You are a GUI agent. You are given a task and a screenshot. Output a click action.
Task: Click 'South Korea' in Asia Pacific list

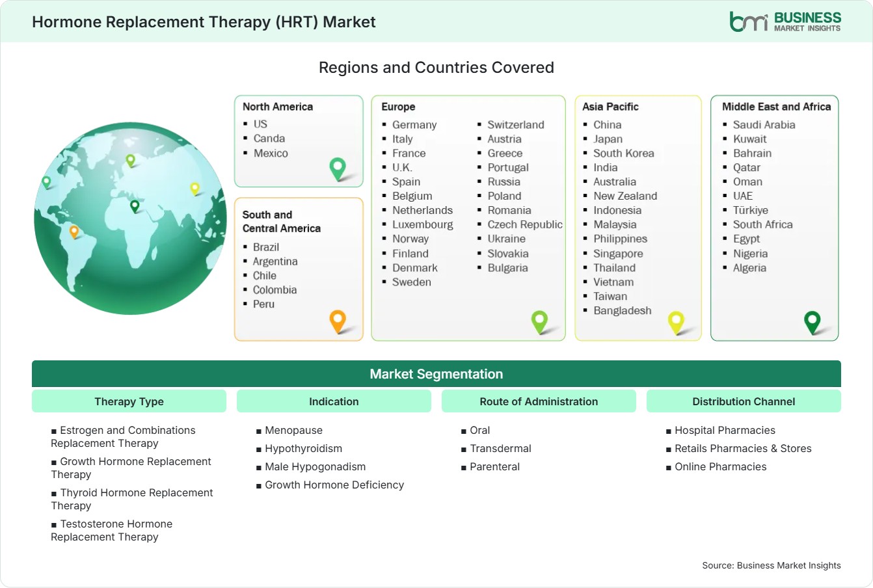click(x=624, y=154)
